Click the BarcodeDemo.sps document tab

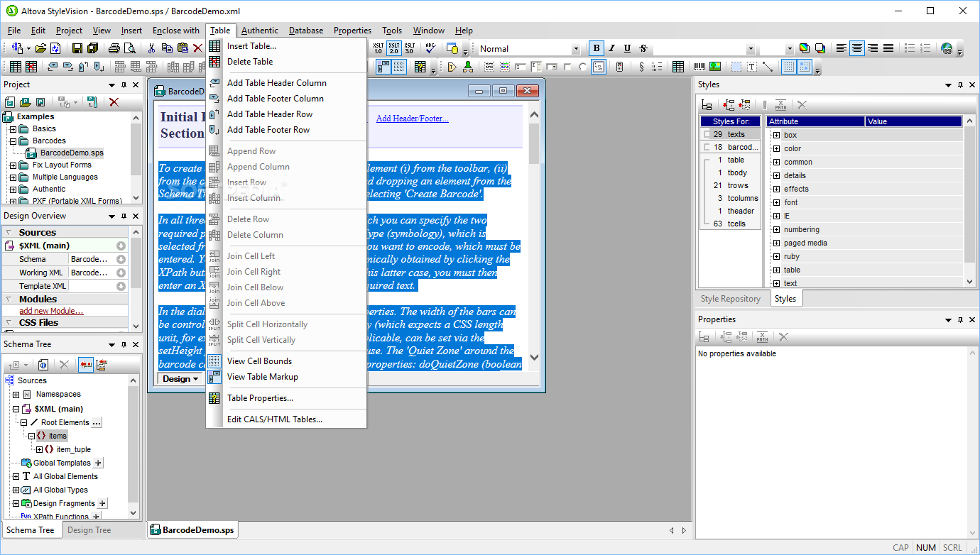tap(192, 530)
